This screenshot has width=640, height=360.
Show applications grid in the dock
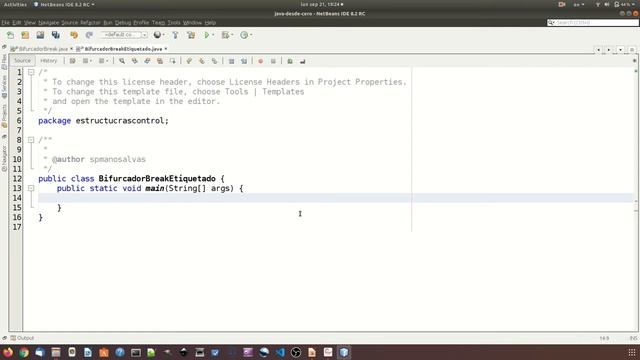(x=631, y=352)
